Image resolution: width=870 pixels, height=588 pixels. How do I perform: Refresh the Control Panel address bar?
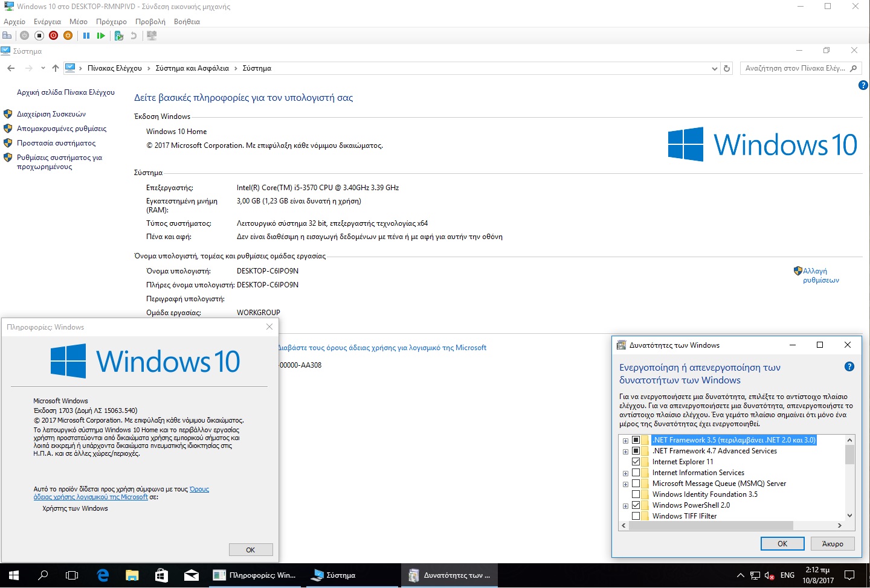tap(727, 68)
